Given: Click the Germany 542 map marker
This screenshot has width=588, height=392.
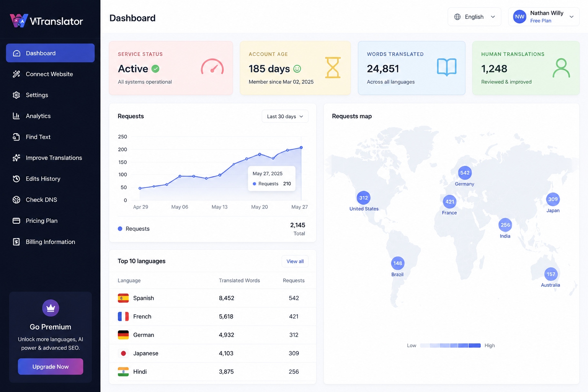Looking at the screenshot, I should pos(465,173).
